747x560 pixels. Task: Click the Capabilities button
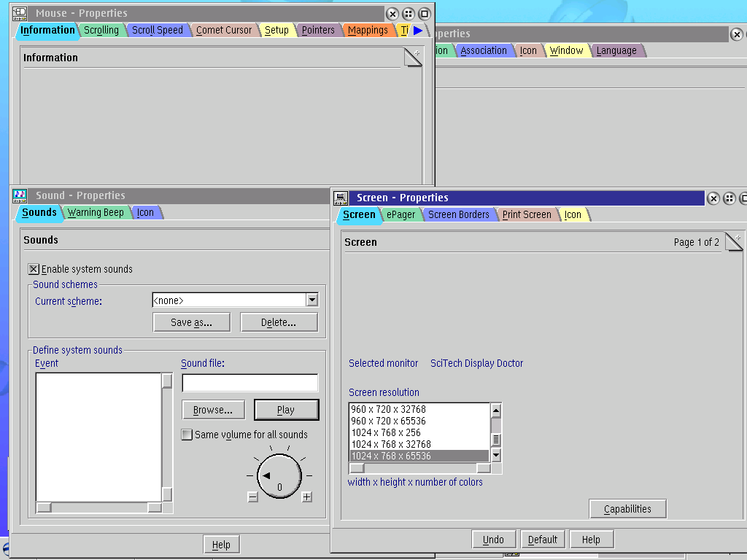(x=627, y=509)
